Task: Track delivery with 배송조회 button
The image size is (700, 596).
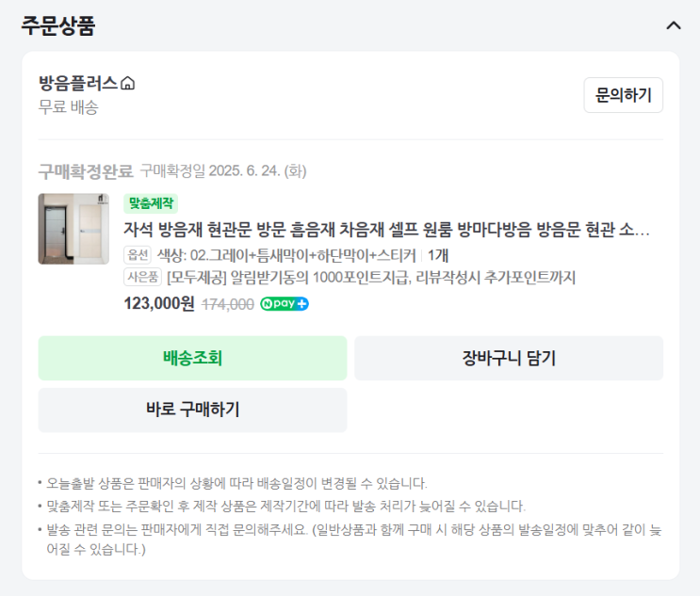Action: point(192,358)
